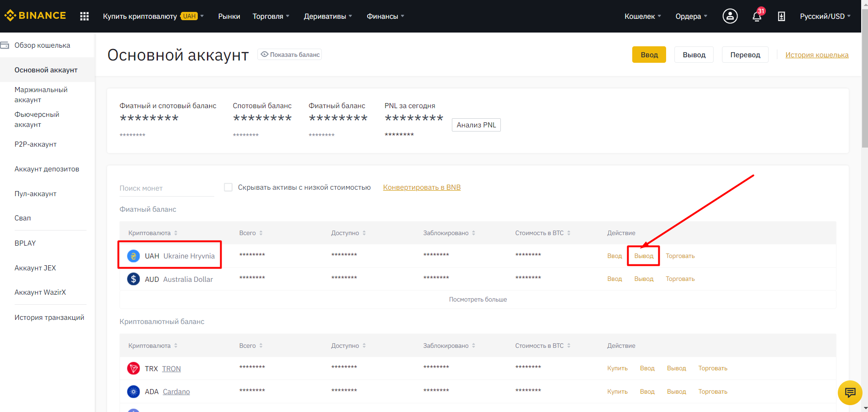
Task: Open Рынки in top navigation
Action: pos(229,16)
